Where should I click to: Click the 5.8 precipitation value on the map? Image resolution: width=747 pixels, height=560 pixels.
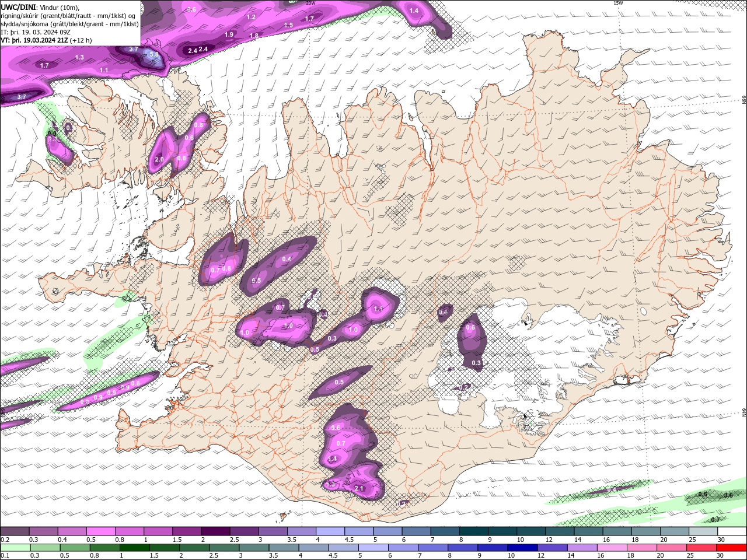point(154,54)
